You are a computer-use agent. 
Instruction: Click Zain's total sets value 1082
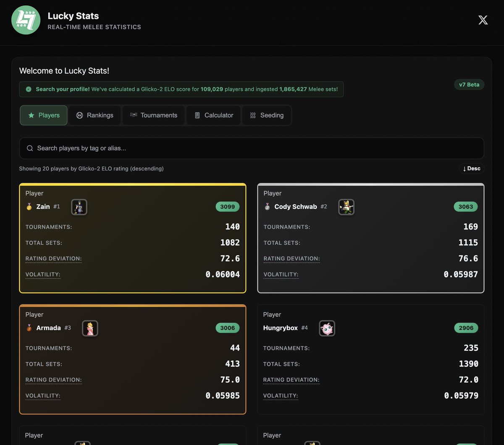230,242
